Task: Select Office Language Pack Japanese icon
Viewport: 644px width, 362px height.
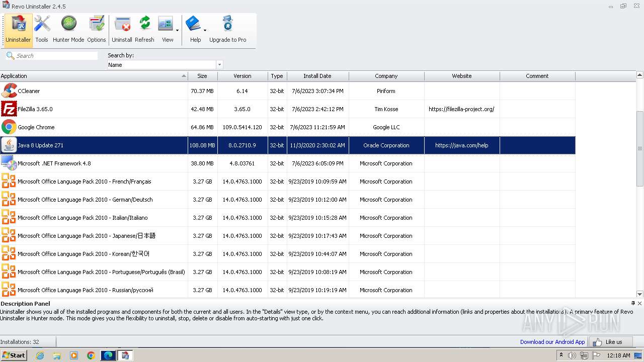Action: tap(9, 236)
